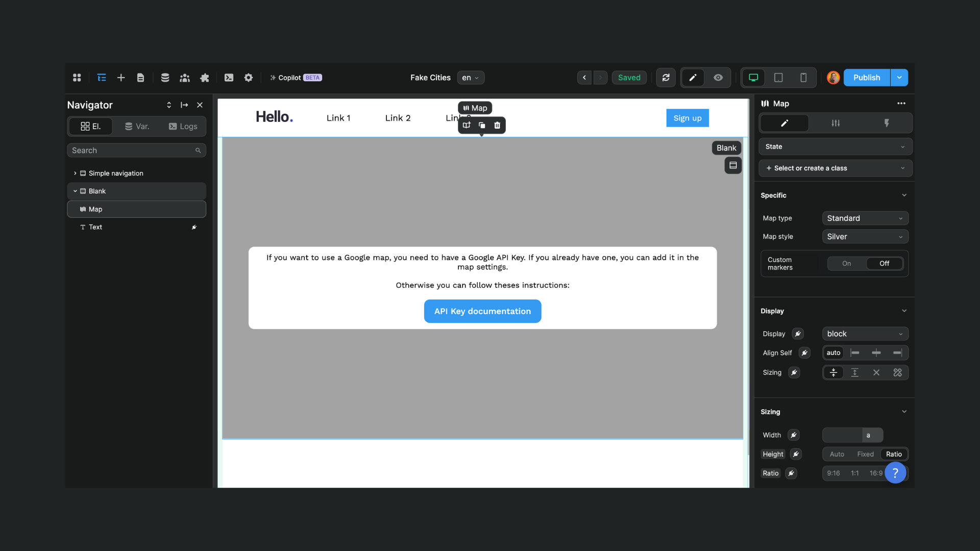Screen dimensions: 980x551
Task: Open the pages document icon
Action: (x=140, y=78)
